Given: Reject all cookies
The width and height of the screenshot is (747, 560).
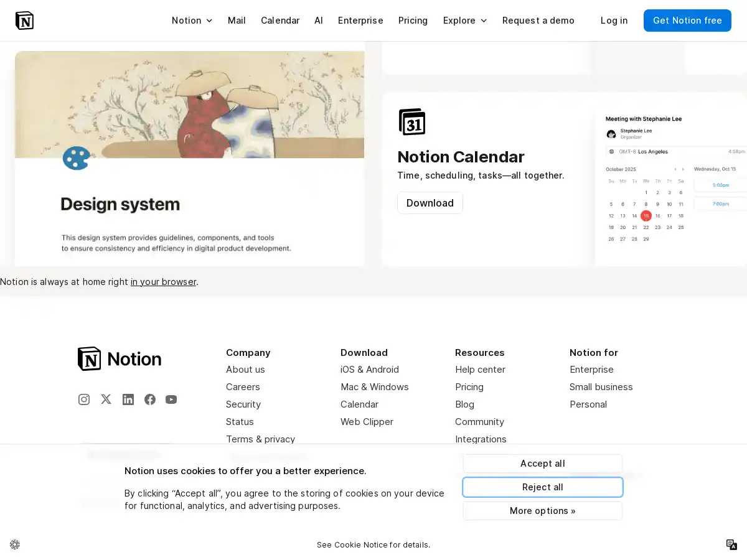Looking at the screenshot, I should click(542, 487).
